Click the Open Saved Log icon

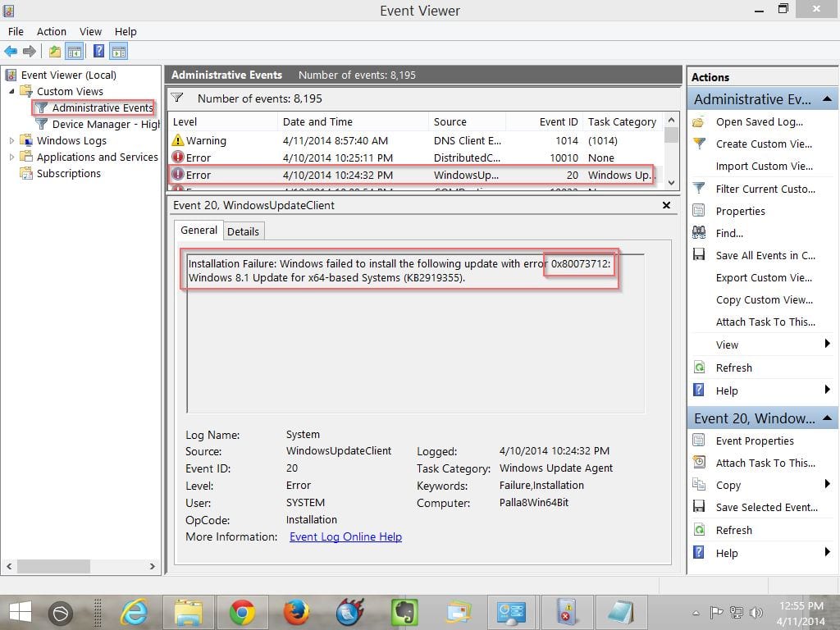tap(699, 122)
